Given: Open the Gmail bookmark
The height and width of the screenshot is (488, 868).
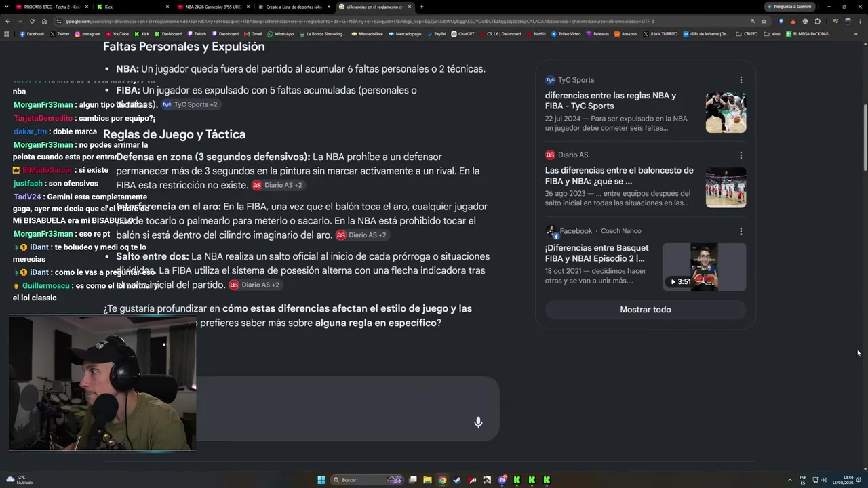Looking at the screenshot, I should tap(253, 34).
